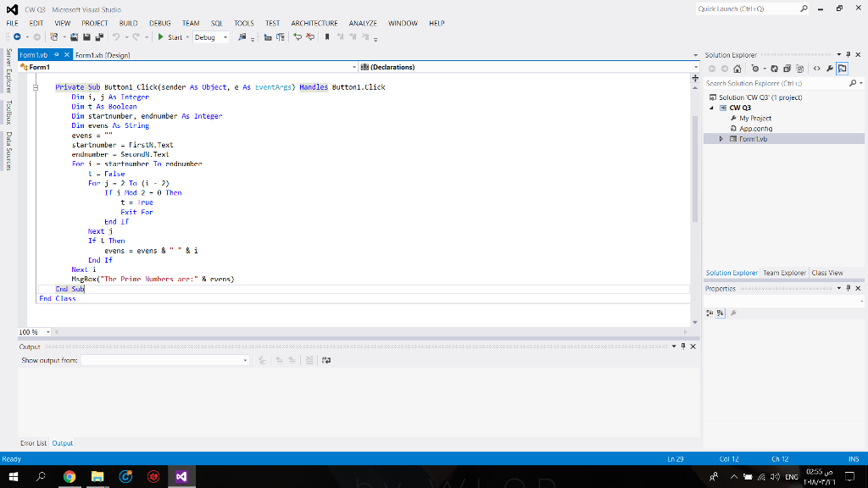This screenshot has width=868, height=488.
Task: Switch to the Error List tab
Action: point(34,443)
